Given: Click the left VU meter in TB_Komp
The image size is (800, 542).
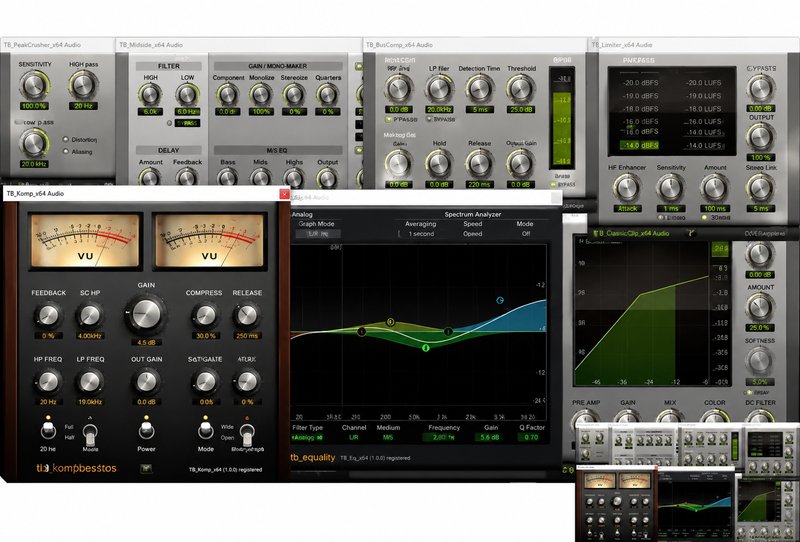Looking at the screenshot, I should coord(85,240).
